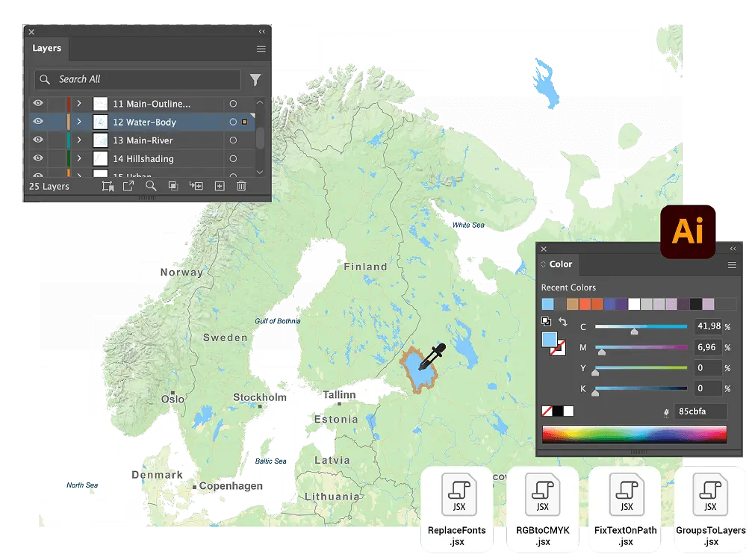Click the Default Fill and Stroke icon
Screen dimensions: 752x560
(x=546, y=321)
